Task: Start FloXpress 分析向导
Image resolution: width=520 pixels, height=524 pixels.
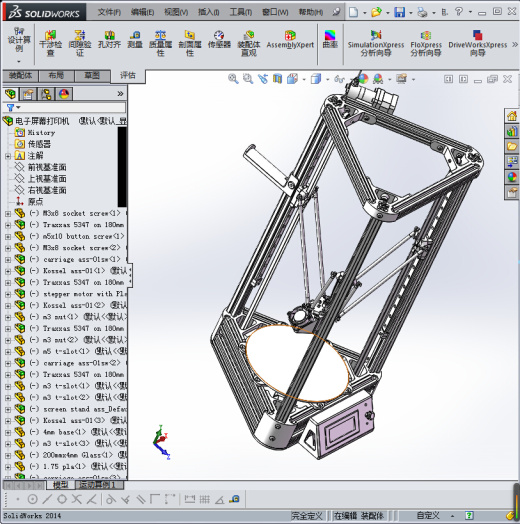Action: pos(426,43)
